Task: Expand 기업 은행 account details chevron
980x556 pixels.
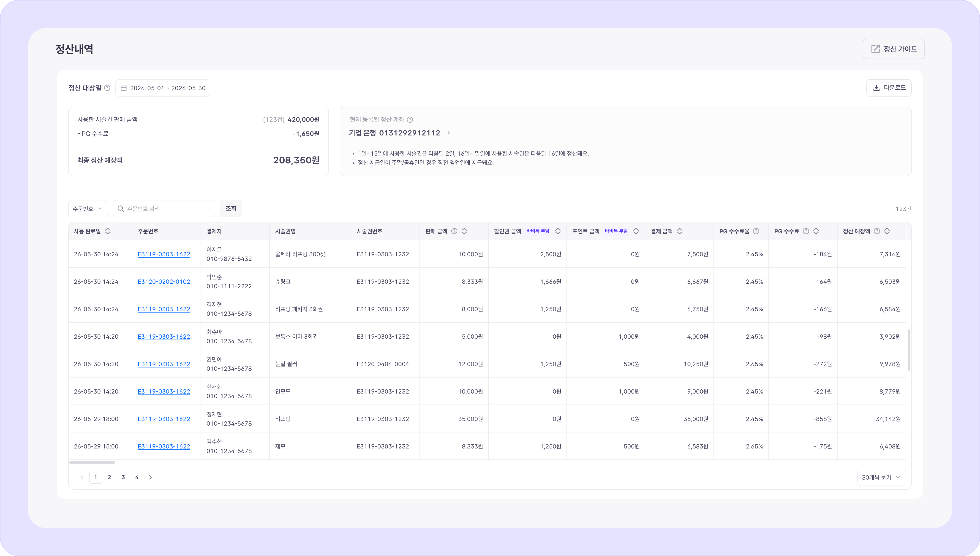Action: click(449, 133)
